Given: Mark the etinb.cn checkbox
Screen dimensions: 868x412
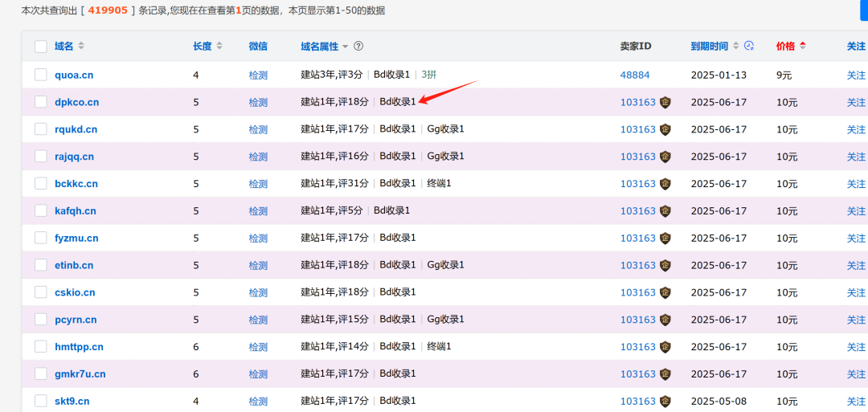Looking at the screenshot, I should (x=40, y=265).
